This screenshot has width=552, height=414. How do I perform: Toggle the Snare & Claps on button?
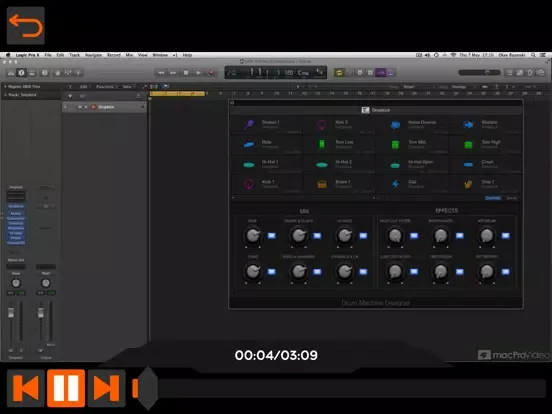pos(317,236)
